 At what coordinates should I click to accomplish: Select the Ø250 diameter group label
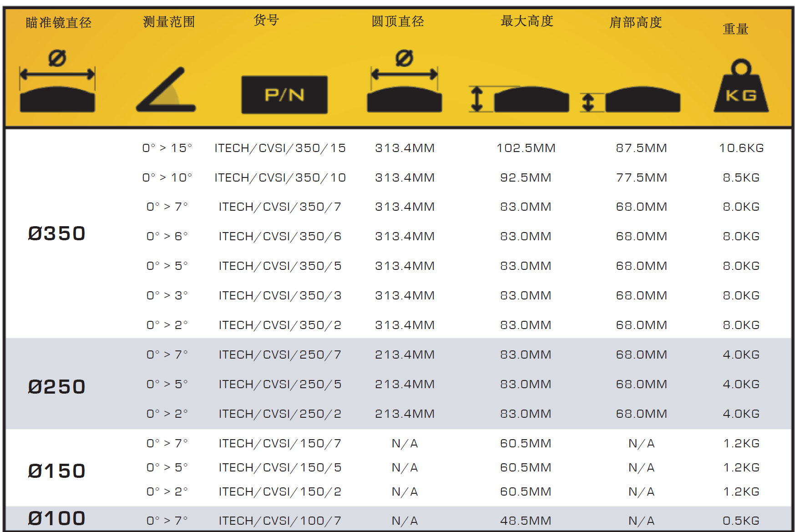(x=57, y=387)
